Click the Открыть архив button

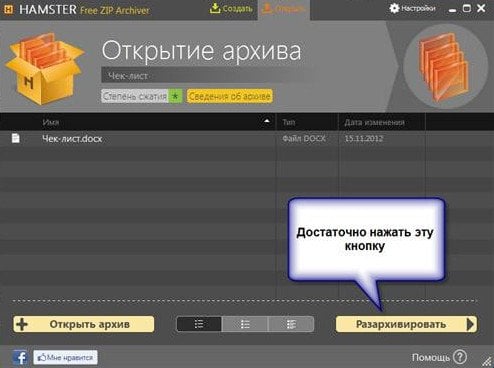84,324
